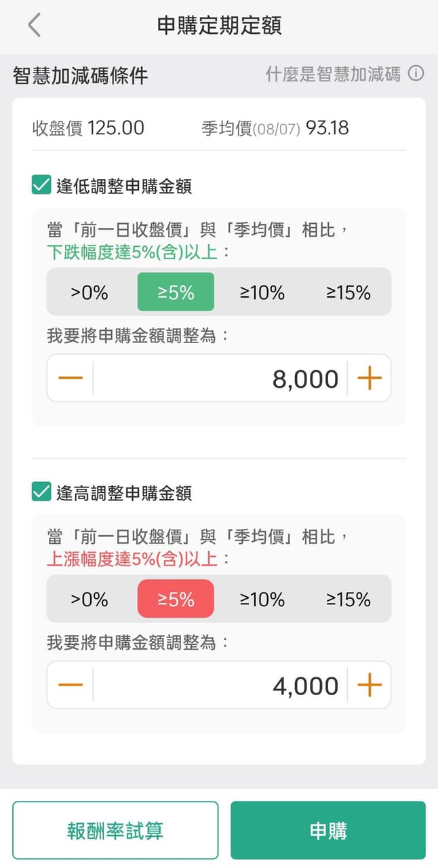The height and width of the screenshot is (868, 438).
Task: Select ≥15% in the 下跌 threshold selector
Action: point(348,292)
